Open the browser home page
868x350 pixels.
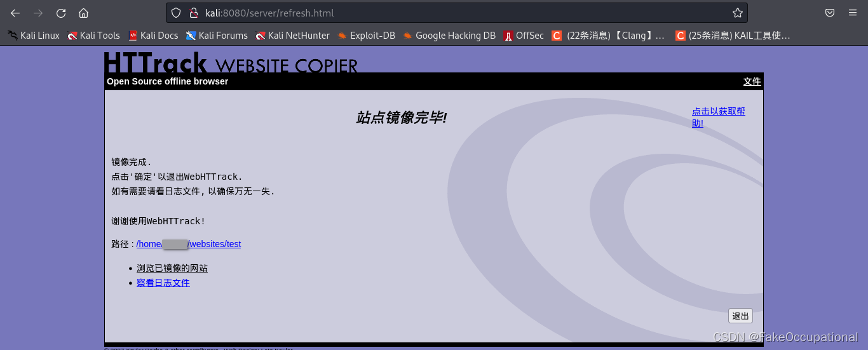[x=83, y=13]
